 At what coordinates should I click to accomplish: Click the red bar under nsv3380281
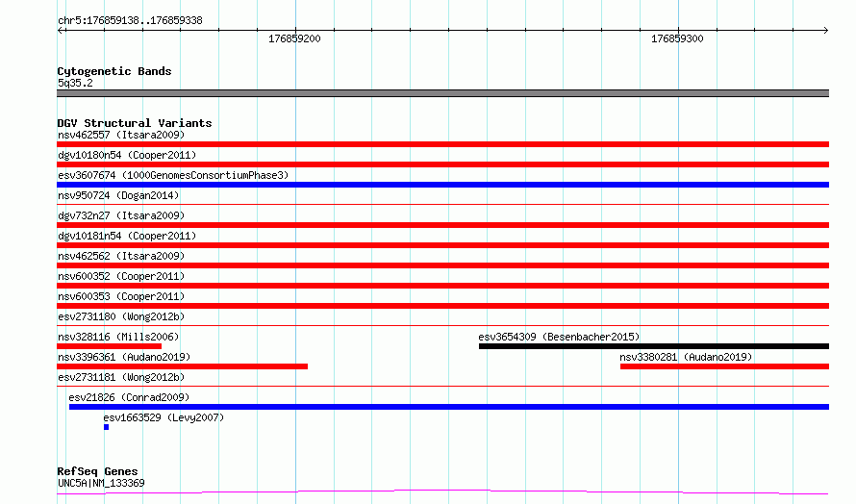(724, 366)
